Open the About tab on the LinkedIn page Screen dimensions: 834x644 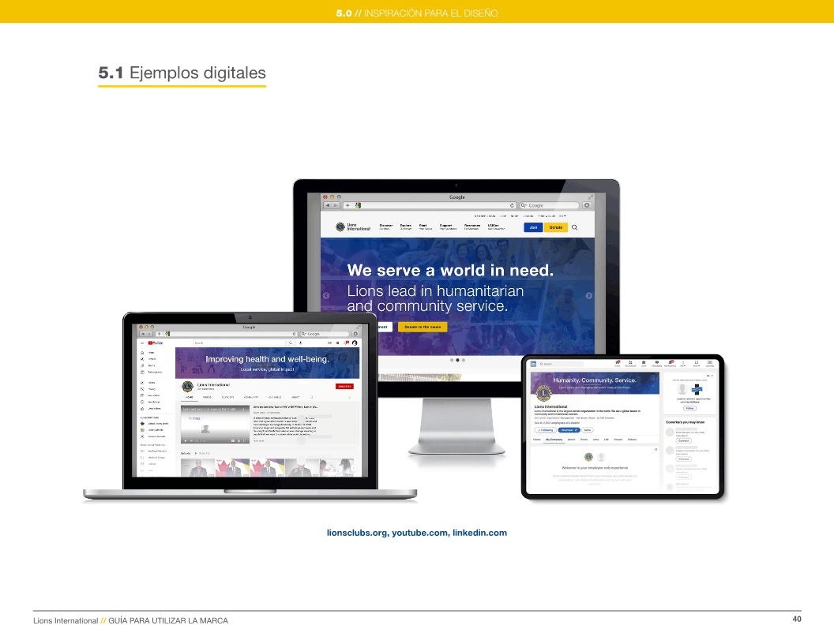[x=571, y=440]
